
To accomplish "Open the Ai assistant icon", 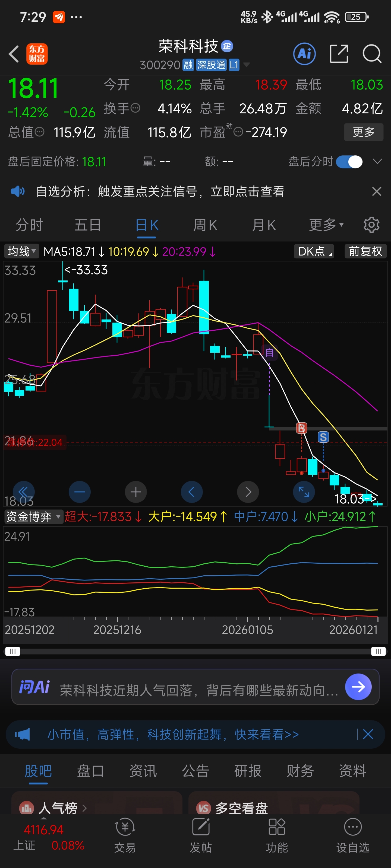I will pyautogui.click(x=304, y=54).
